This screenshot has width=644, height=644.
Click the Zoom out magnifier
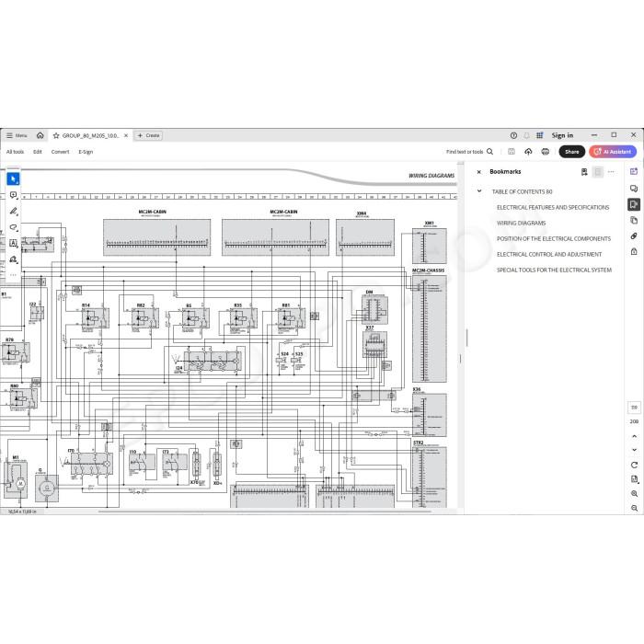pos(634,508)
